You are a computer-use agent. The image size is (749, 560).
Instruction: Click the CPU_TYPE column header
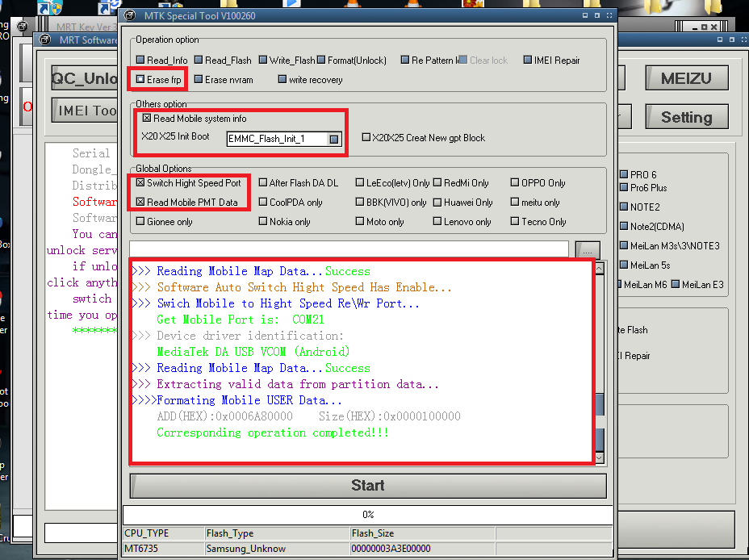pyautogui.click(x=164, y=533)
